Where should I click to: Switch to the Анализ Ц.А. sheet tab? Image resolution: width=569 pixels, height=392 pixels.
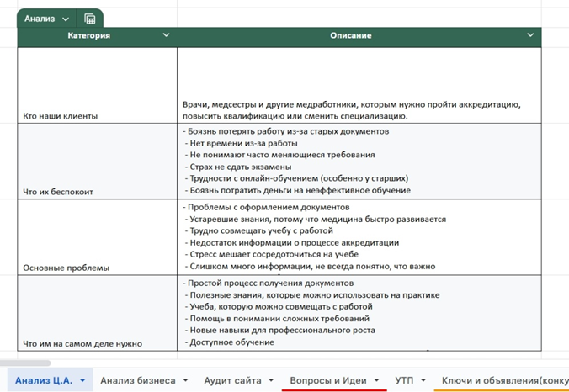(44, 380)
